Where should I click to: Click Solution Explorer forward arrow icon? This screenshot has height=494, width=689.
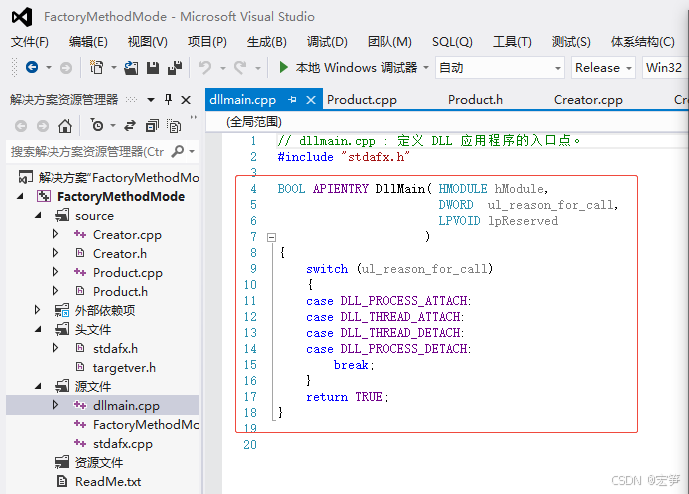pyautogui.click(x=43, y=127)
